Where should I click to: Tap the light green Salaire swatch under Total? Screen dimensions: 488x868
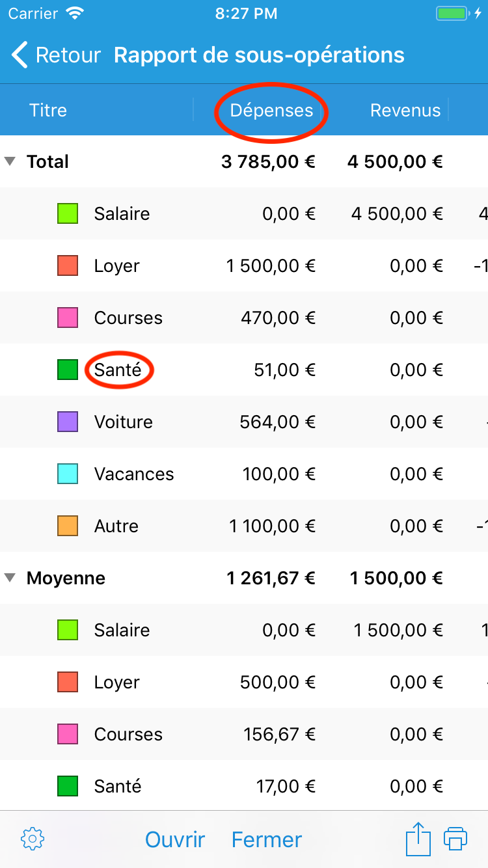click(68, 213)
